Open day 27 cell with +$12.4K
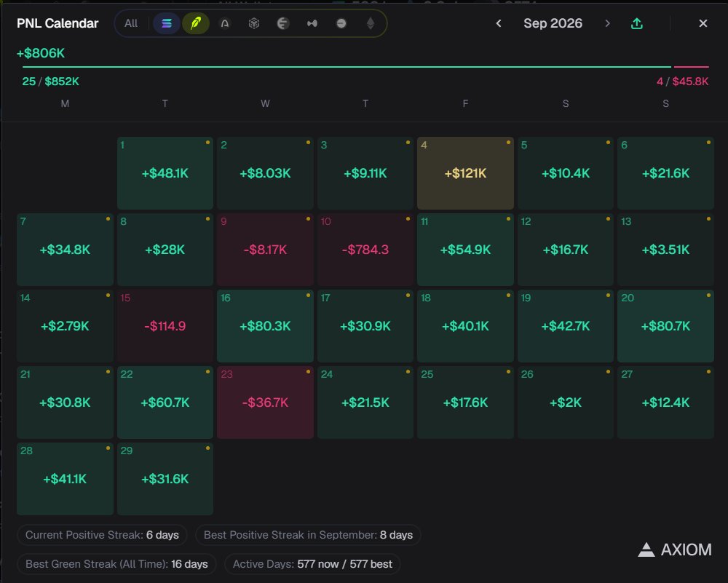728x583 pixels. tap(666, 402)
